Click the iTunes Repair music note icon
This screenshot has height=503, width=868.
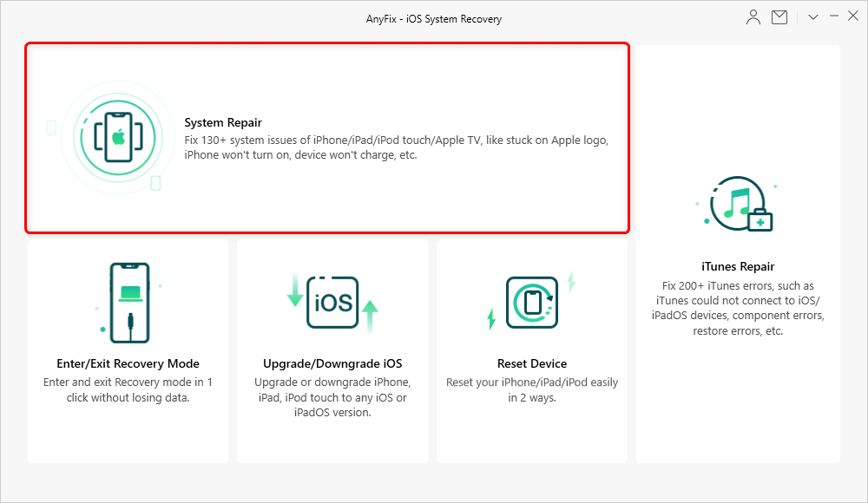tap(737, 205)
